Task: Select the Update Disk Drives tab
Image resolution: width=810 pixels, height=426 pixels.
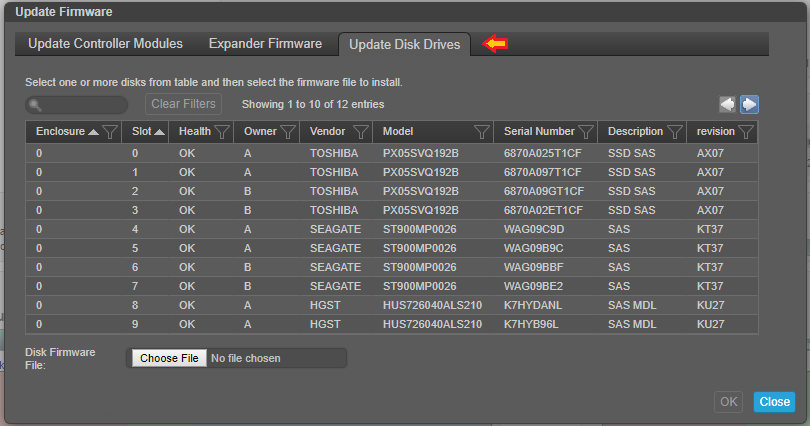Action: point(405,45)
